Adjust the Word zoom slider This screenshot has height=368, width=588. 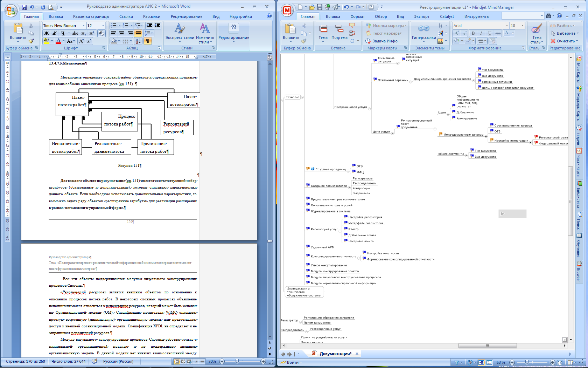click(237, 361)
